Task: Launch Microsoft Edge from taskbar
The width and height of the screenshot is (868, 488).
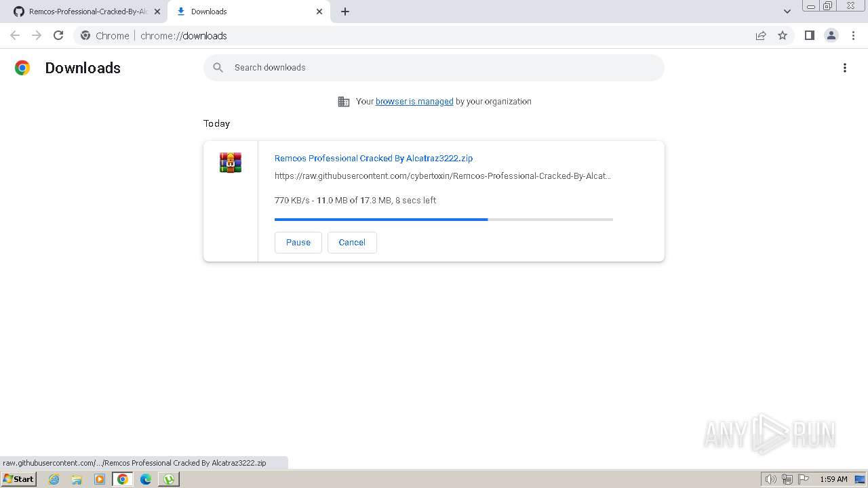Action: click(x=146, y=479)
